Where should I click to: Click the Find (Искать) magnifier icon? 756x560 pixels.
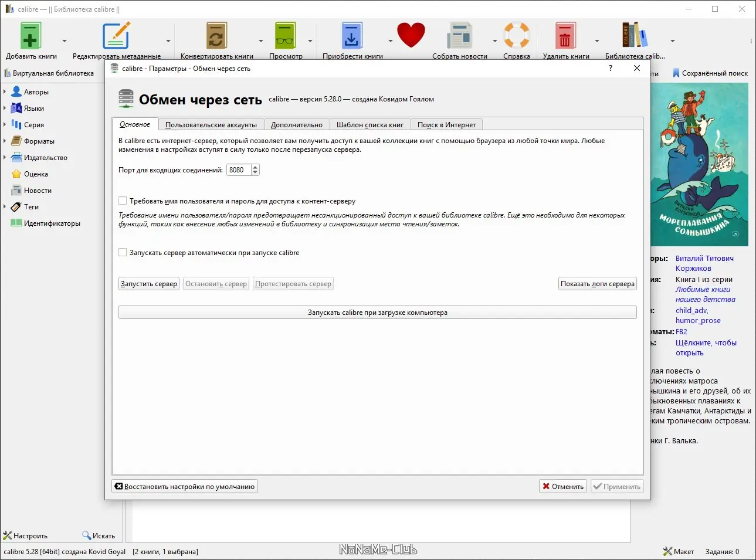(87, 535)
